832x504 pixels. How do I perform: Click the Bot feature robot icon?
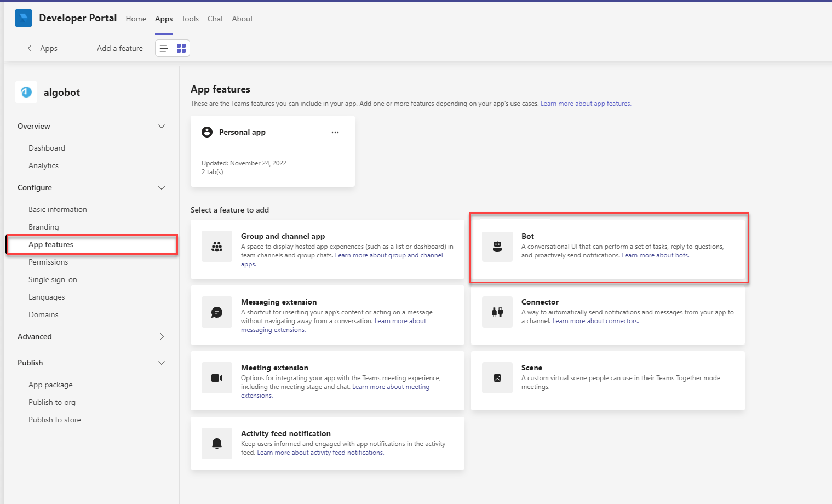coord(497,247)
